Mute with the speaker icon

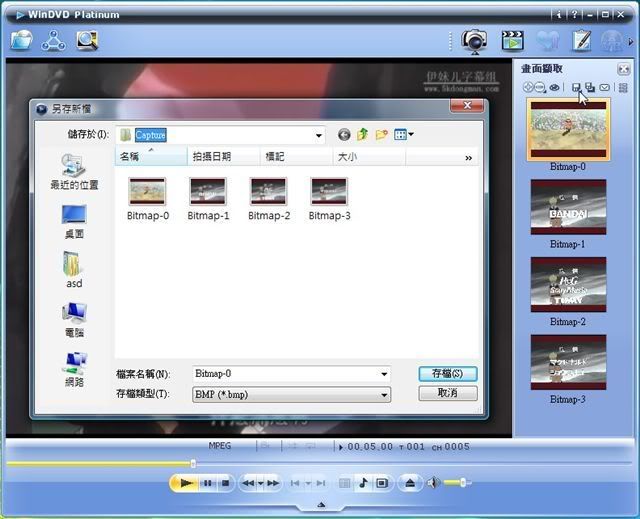(x=433, y=483)
